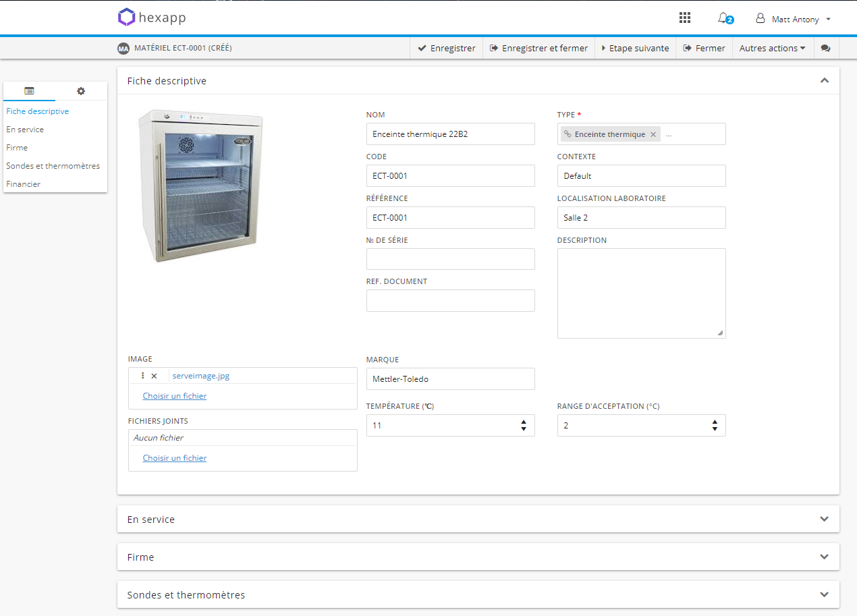This screenshot has height=616, width=857.
Task: Expand the Firme section
Action: (824, 557)
